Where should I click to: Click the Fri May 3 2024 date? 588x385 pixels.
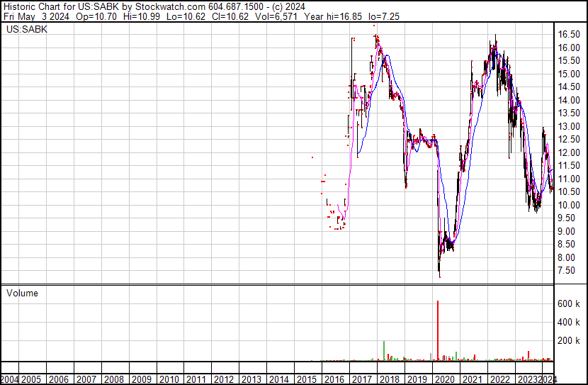[36, 16]
